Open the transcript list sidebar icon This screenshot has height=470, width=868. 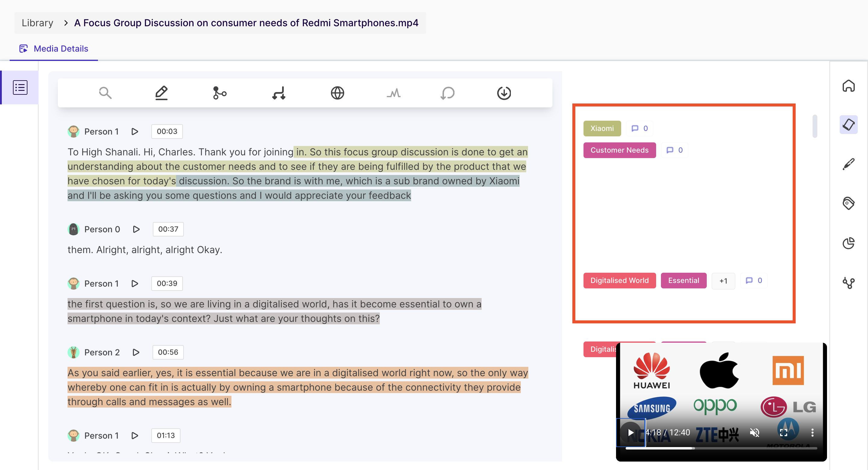(x=20, y=87)
